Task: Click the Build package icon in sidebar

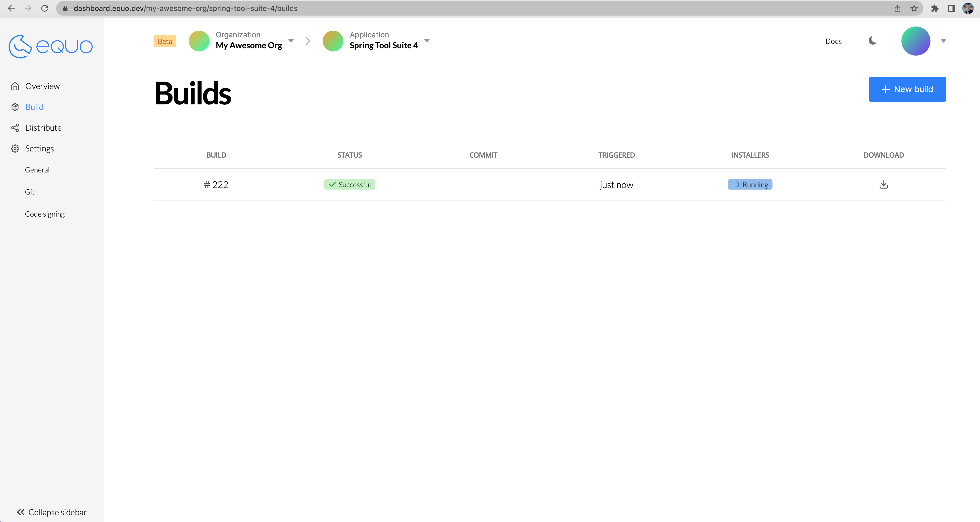Action: point(15,107)
